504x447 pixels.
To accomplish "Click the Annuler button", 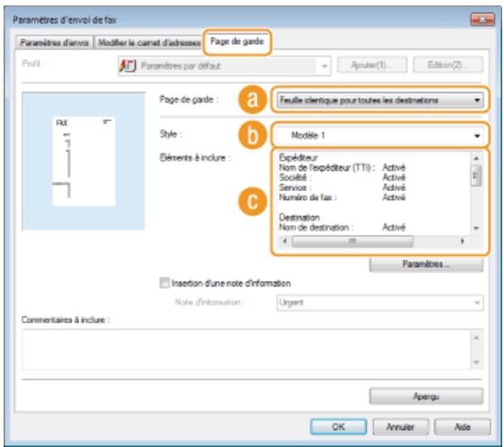I will [401, 427].
